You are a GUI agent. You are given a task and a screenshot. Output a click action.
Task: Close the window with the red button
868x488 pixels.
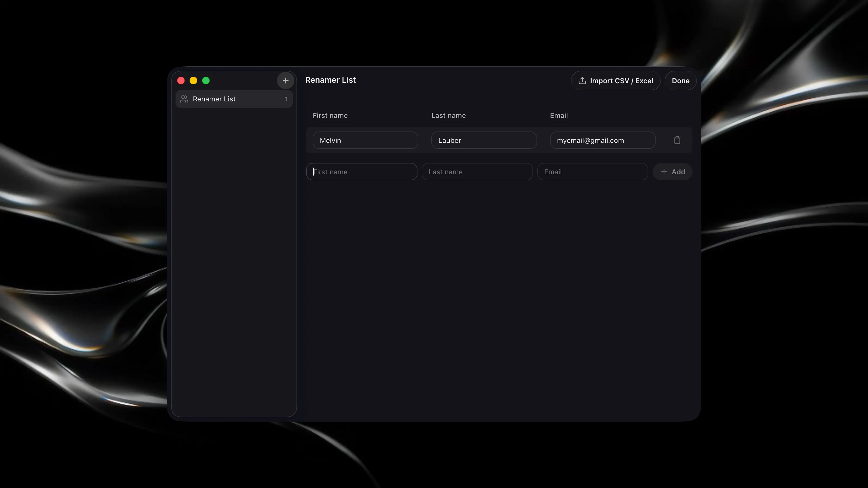click(181, 81)
